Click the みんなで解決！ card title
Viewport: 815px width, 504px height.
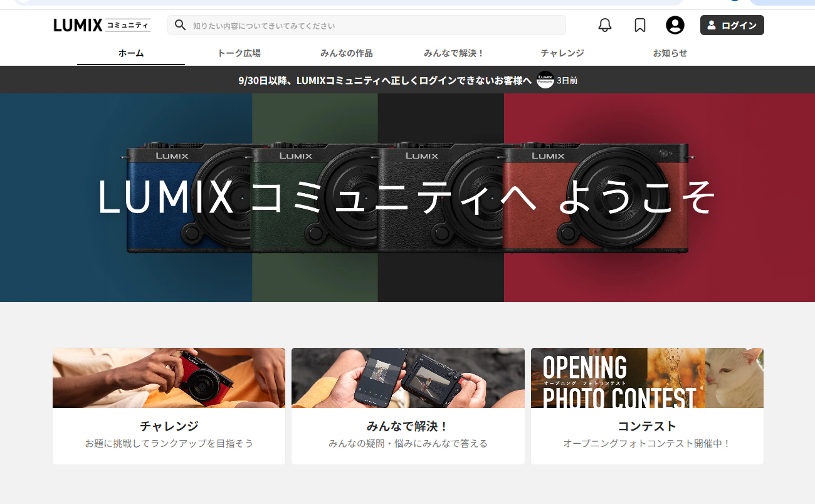[408, 426]
